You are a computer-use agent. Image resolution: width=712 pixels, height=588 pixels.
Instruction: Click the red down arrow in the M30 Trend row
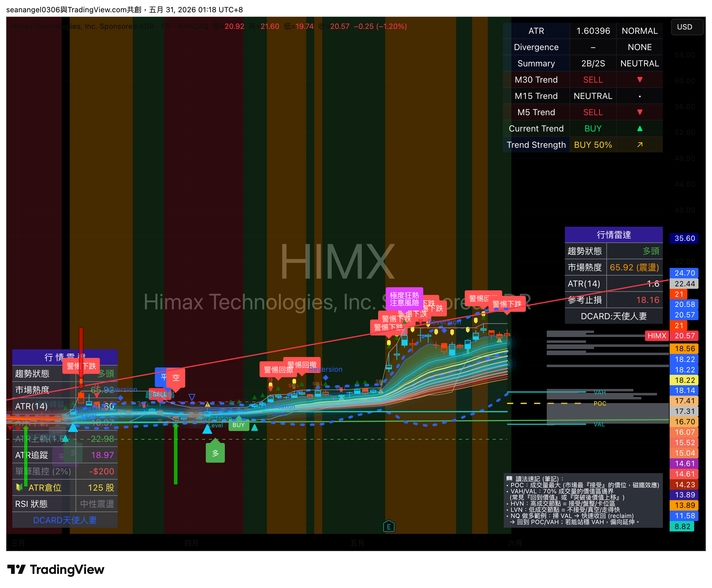click(x=639, y=80)
